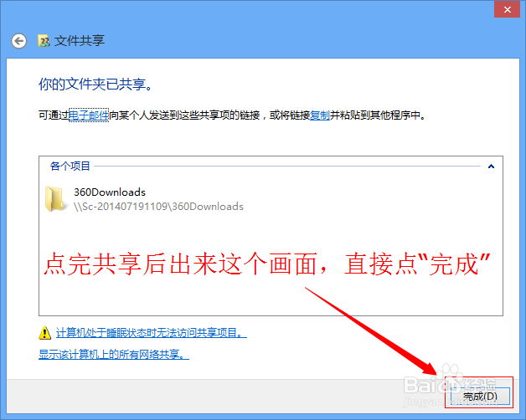Click the 360Downloads folder icon
Screen dimensions: 526x420
tap(54, 199)
